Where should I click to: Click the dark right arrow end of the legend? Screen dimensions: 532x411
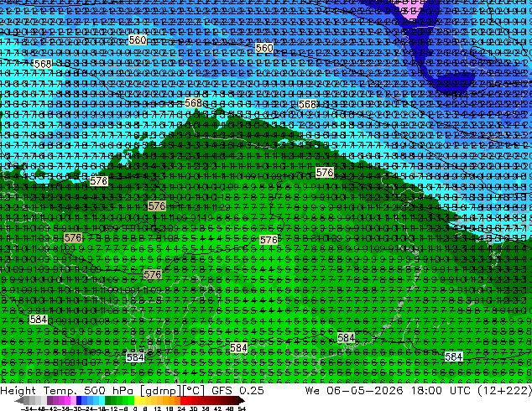(241, 400)
